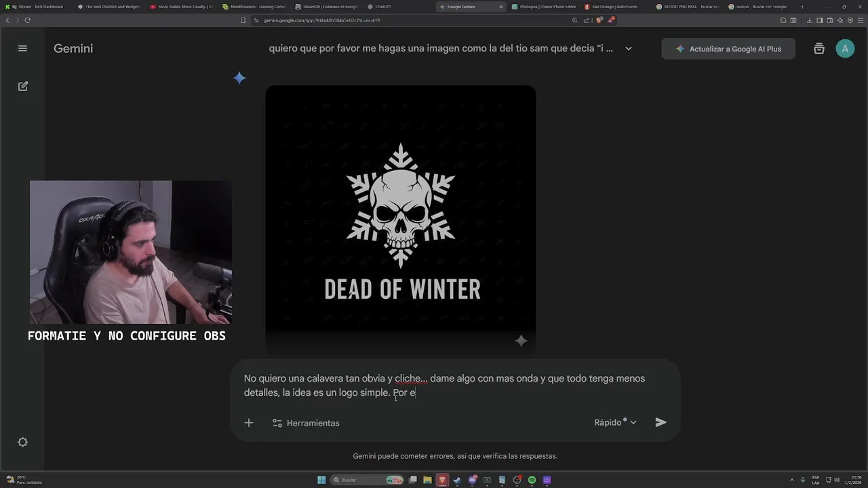Open a new browser tab with plus
Viewport: 868px width, 488px height.
(x=802, y=7)
